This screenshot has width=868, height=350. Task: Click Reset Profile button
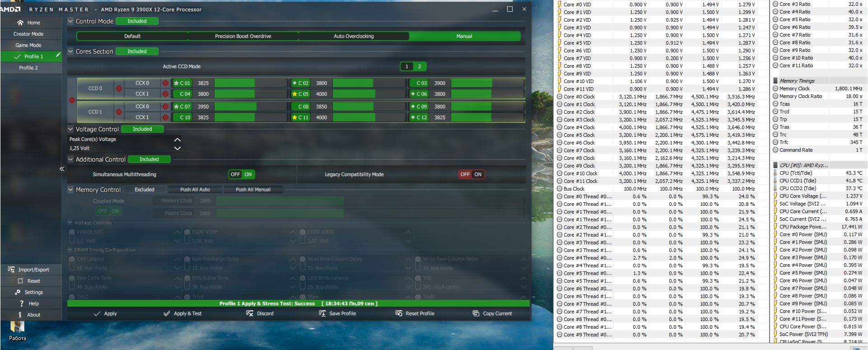pos(415,313)
